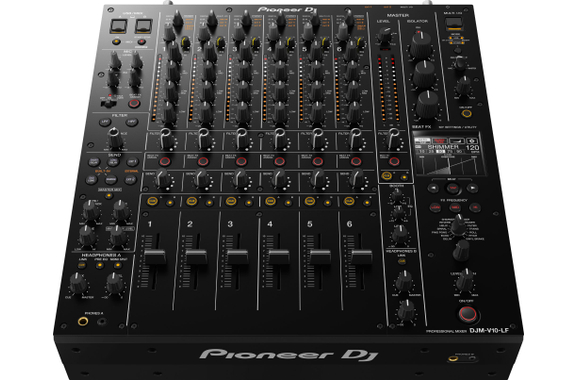Screen dimensions: 576x380
Task: Enable Beat FX assign on master channel
Action: (394, 161)
